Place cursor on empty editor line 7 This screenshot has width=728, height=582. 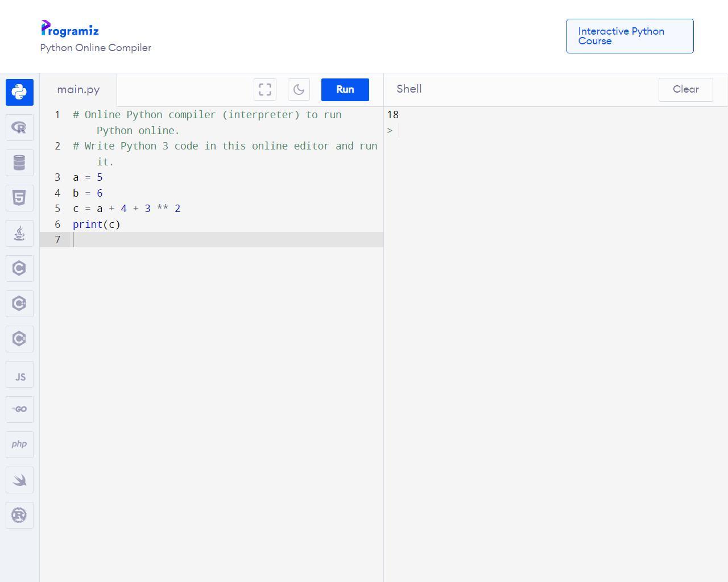point(227,240)
